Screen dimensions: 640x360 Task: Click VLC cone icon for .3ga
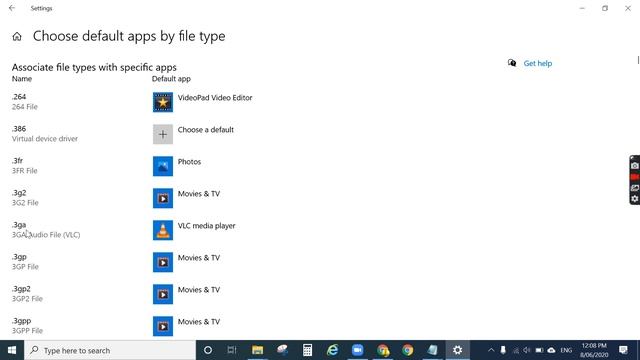(x=163, y=230)
